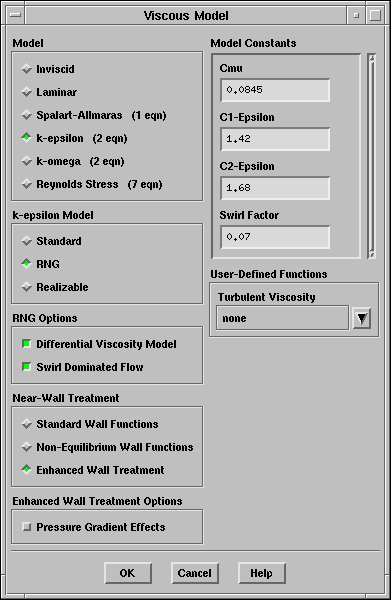Choose the Standard k-epsilon model
This screenshot has width=391, height=600.
pyautogui.click(x=51, y=241)
